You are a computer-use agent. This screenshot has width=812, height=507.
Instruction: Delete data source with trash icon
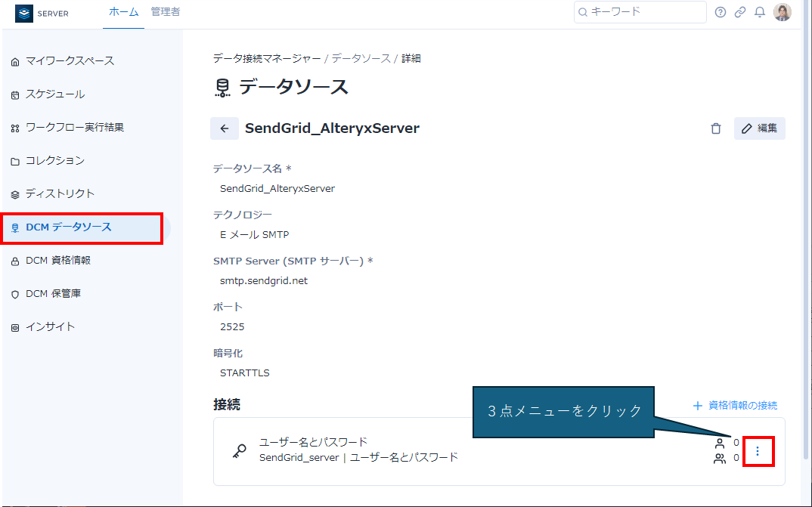[x=716, y=128]
